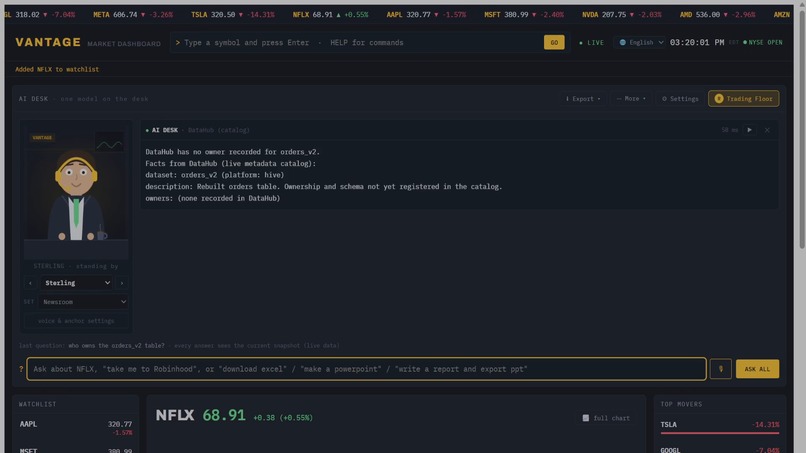Viewport: 806px width, 453px height.
Task: Click the microphone voice input icon
Action: [721, 369]
